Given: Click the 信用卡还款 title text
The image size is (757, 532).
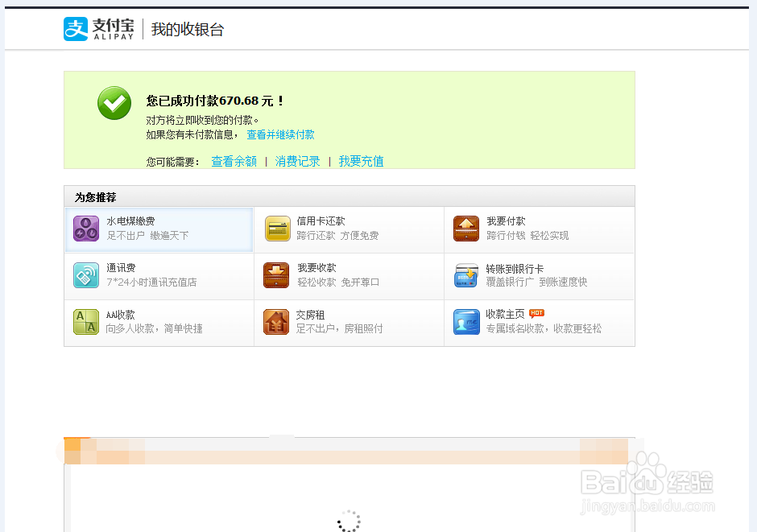Looking at the screenshot, I should coord(321,221).
